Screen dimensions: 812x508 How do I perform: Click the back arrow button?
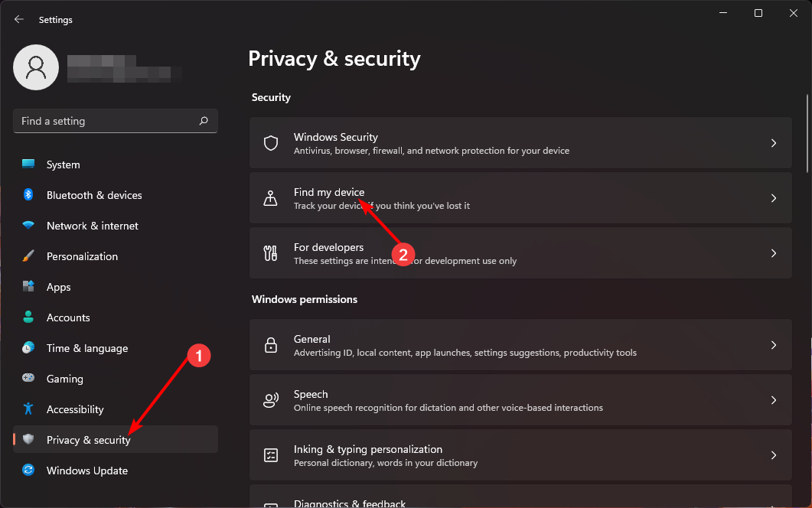pyautogui.click(x=18, y=19)
